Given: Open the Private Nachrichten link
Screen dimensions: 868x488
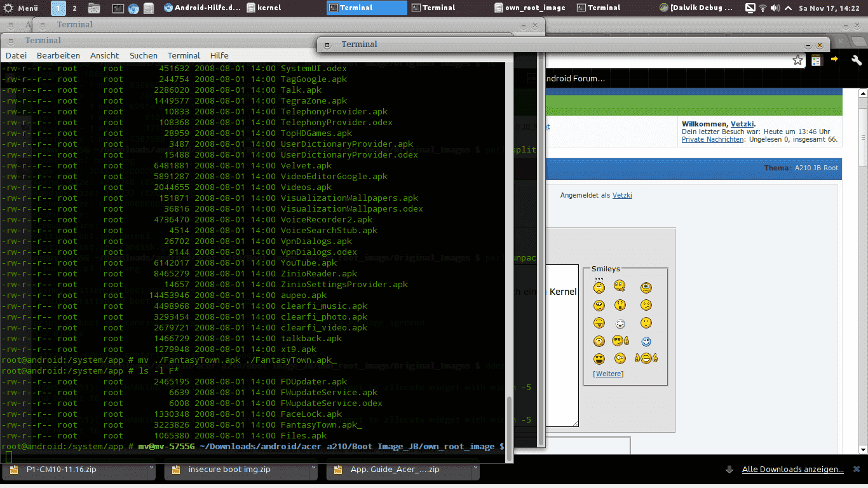Looking at the screenshot, I should (x=712, y=139).
